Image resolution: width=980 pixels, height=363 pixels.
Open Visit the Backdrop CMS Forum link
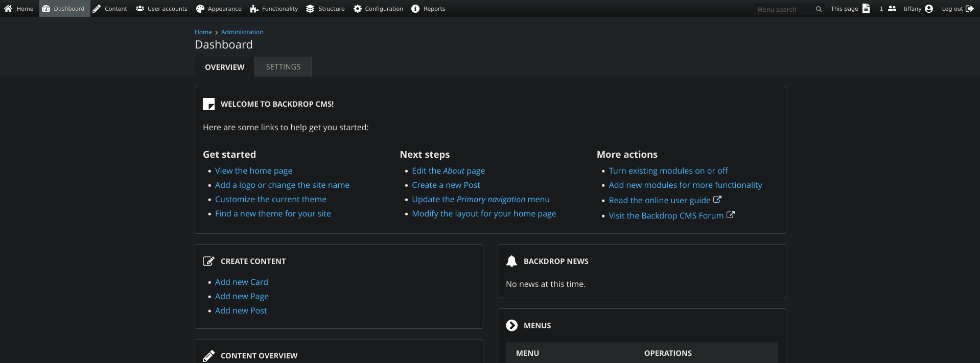click(666, 215)
